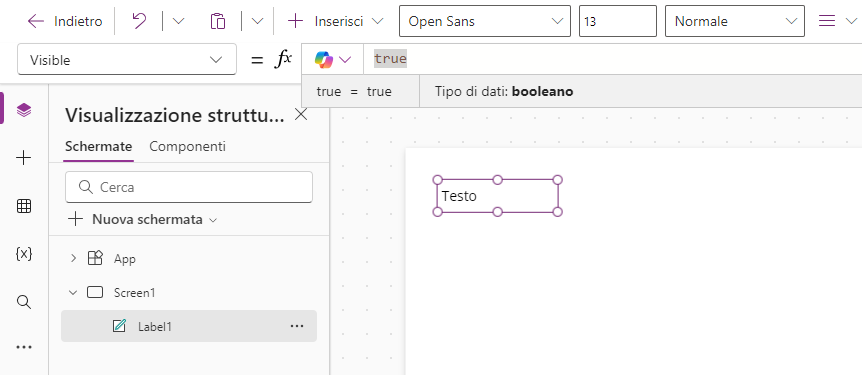Screen dimensions: 862x375
Task: Click the undo arrow icon
Action: tap(139, 21)
